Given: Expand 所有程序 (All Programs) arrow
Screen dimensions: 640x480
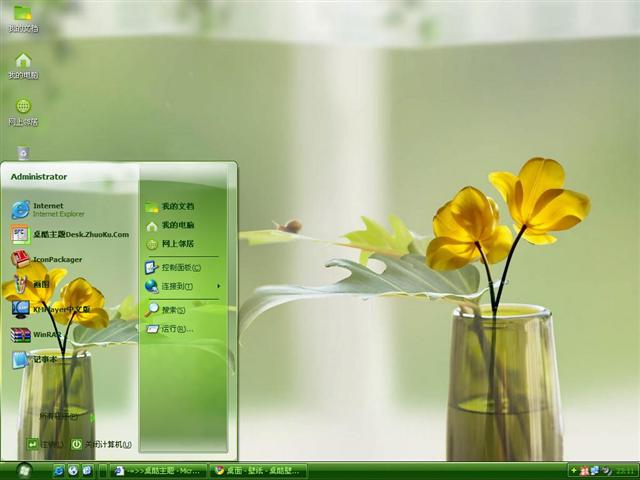Looking at the screenshot, I should point(92,417).
